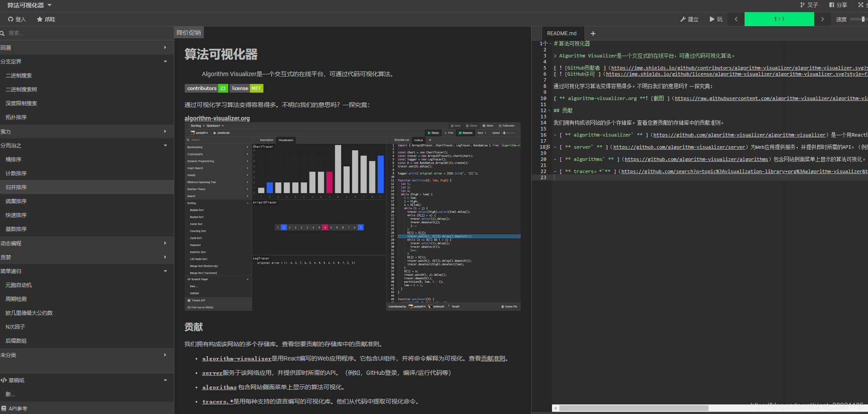
Task: Open the tracers.* bullet link
Action: 217,402
